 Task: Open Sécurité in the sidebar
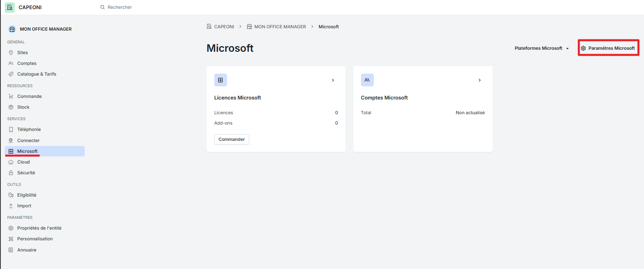coord(45,173)
